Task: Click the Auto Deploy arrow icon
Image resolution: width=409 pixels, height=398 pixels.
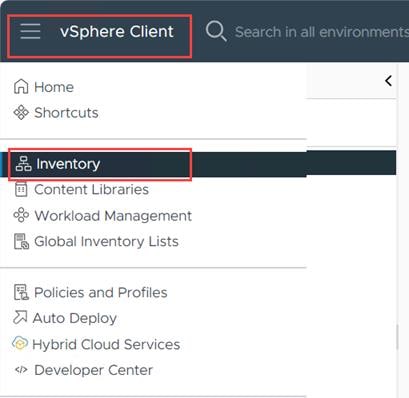Action: coord(20,317)
